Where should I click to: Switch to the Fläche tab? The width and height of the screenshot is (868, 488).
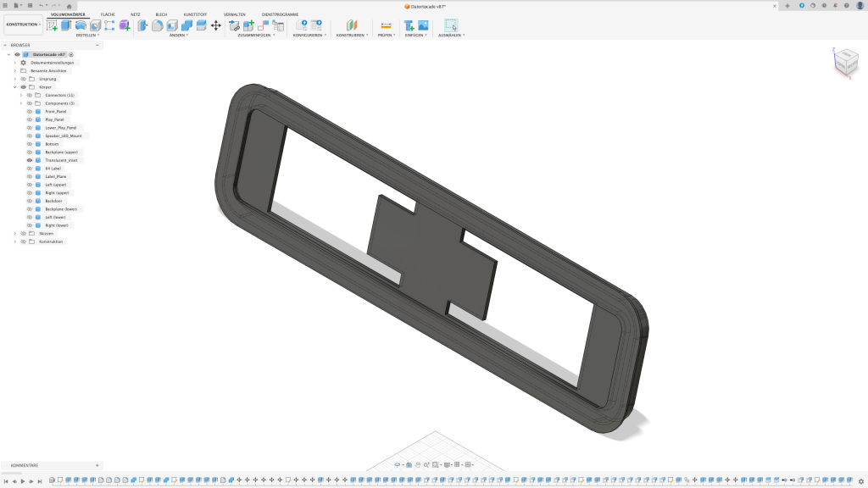pyautogui.click(x=108, y=14)
